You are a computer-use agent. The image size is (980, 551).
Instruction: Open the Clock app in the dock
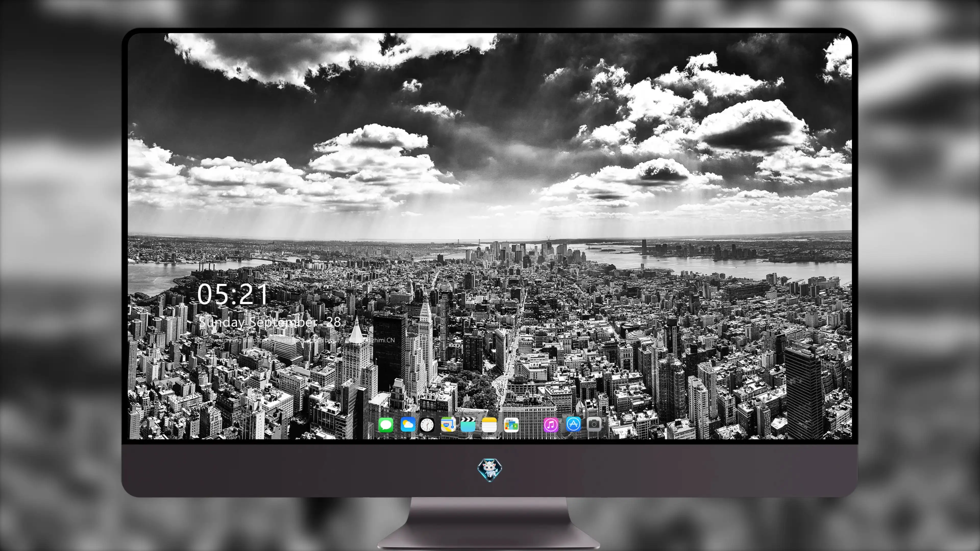coord(427,424)
